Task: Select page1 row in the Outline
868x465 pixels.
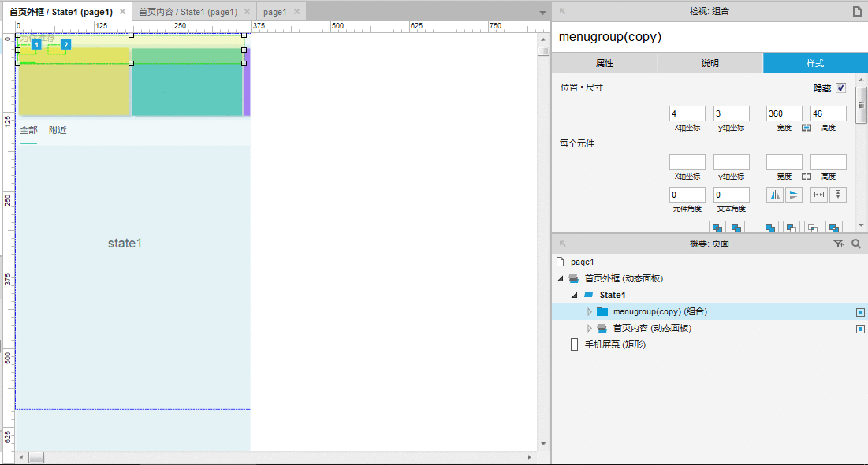Action: pyautogui.click(x=710, y=262)
